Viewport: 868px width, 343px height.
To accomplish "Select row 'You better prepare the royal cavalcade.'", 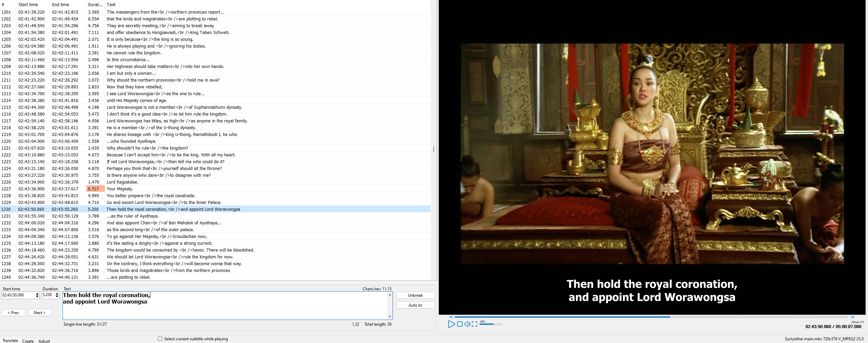I will pos(215,195).
